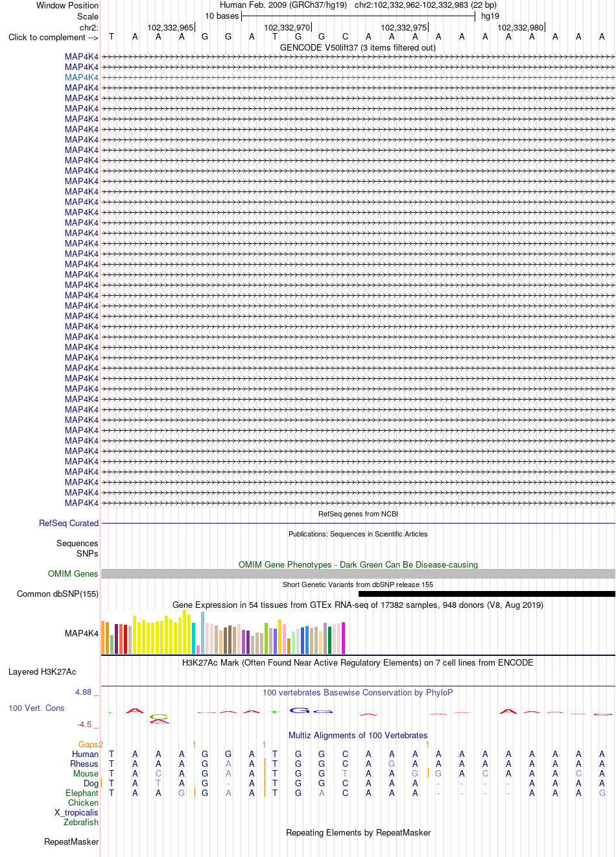The image size is (616, 857).
Task: Open 'Multiz Alignments of 100 Vertebrates' title
Action: (x=358, y=735)
